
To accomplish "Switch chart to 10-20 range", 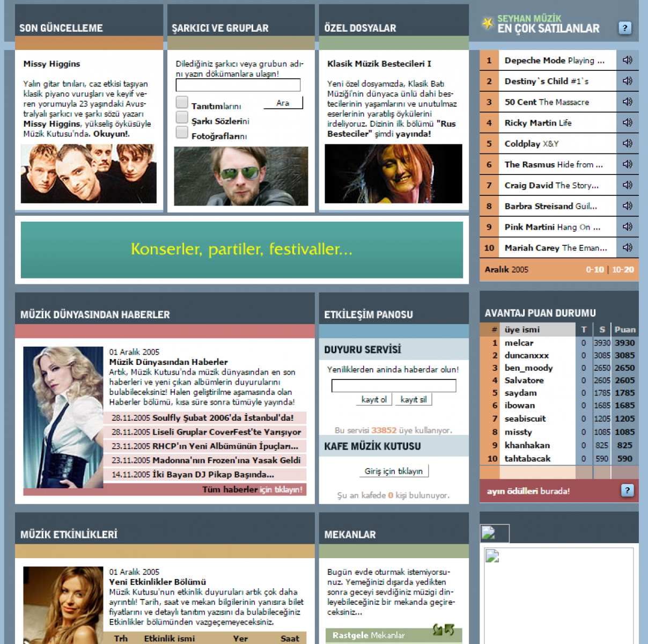I will click(x=623, y=269).
